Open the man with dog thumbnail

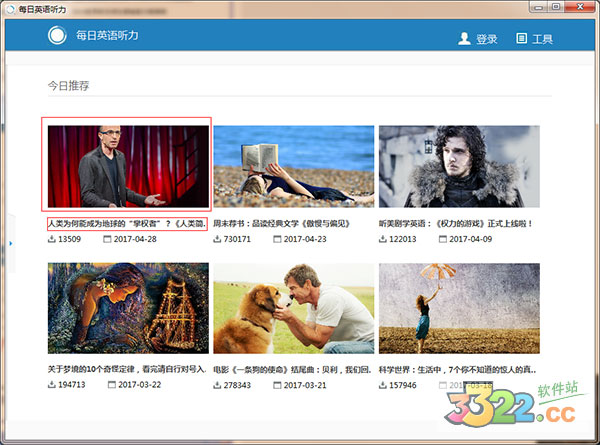point(294,308)
